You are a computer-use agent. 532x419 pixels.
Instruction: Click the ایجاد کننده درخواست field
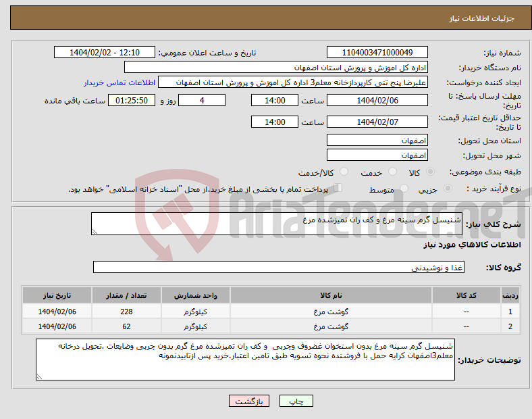(293, 82)
